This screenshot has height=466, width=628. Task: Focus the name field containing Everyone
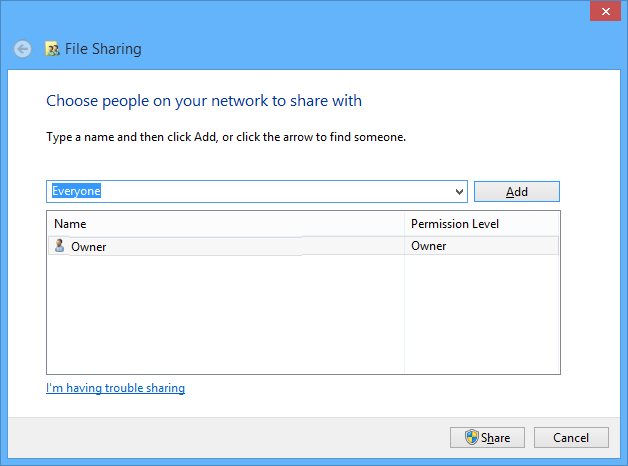pyautogui.click(x=250, y=191)
